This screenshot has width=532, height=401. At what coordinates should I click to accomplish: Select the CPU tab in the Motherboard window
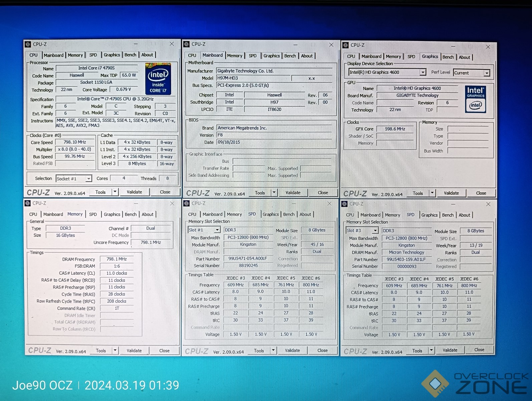(x=192, y=55)
